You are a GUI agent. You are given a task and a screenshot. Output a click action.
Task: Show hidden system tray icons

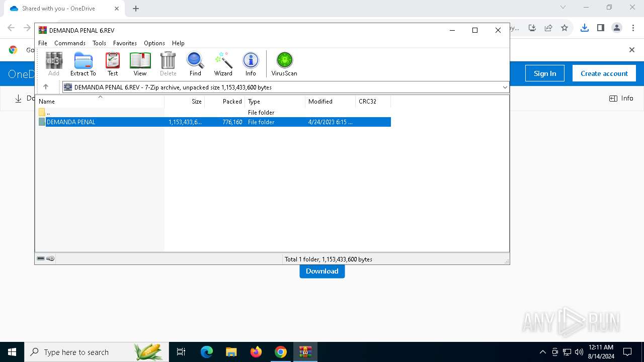pyautogui.click(x=542, y=352)
